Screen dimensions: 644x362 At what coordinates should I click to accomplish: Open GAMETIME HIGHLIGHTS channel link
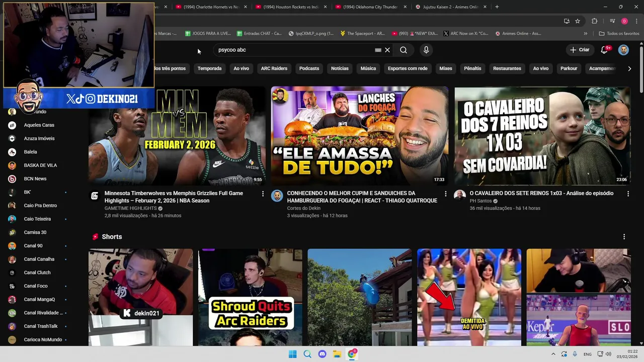[x=131, y=208]
